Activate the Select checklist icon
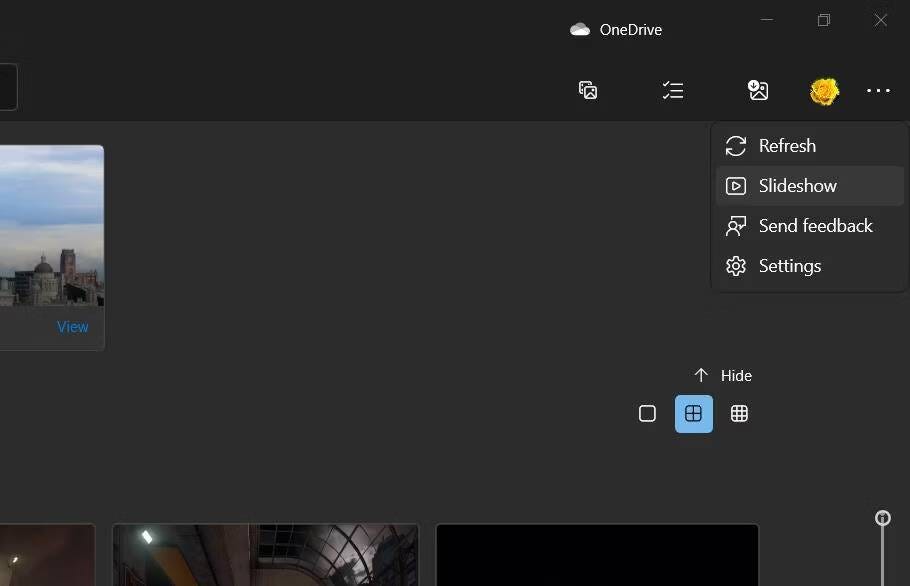This screenshot has width=910, height=586. coord(673,91)
